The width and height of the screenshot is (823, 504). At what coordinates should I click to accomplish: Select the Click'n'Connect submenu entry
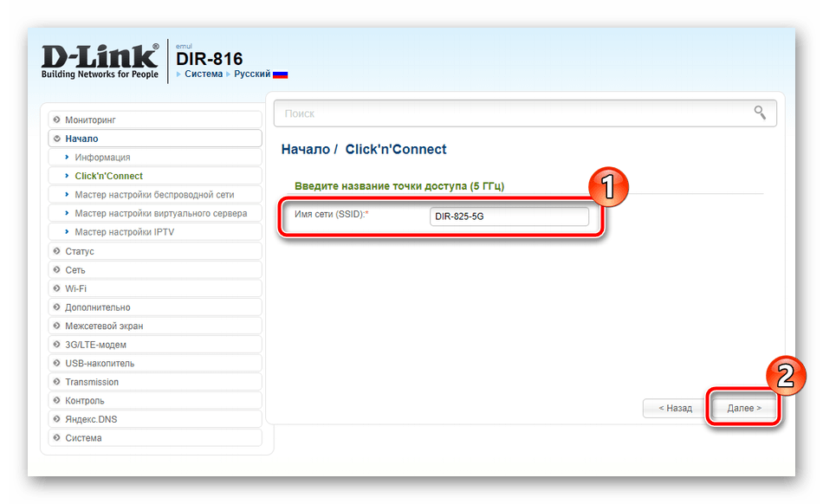[155, 176]
